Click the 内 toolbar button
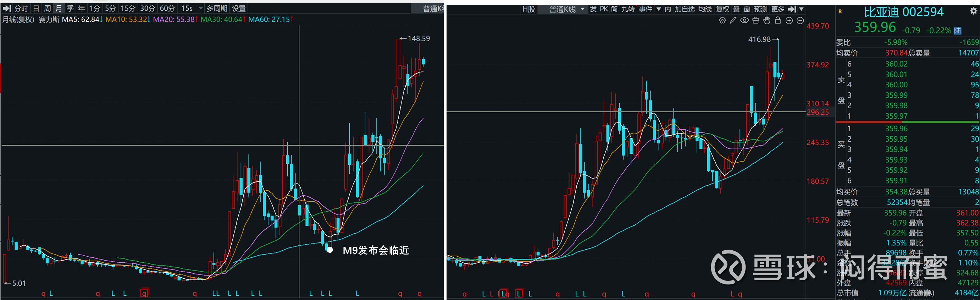The height and width of the screenshot is (300, 980). pyautogui.click(x=668, y=9)
